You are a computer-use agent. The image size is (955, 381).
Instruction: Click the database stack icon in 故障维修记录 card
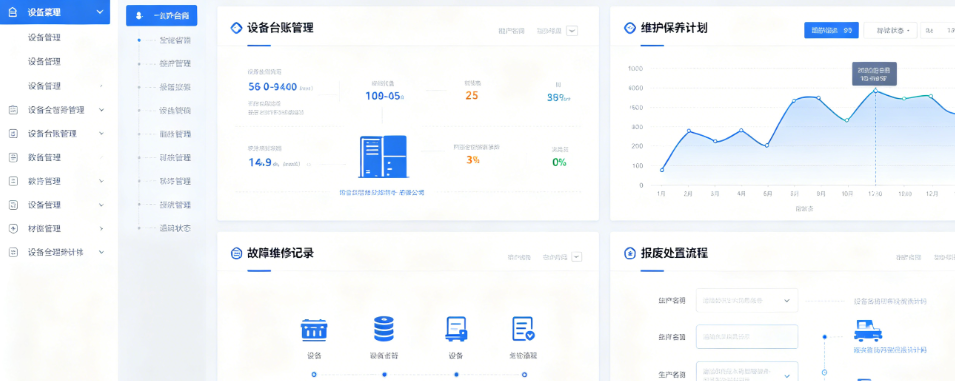[384, 329]
